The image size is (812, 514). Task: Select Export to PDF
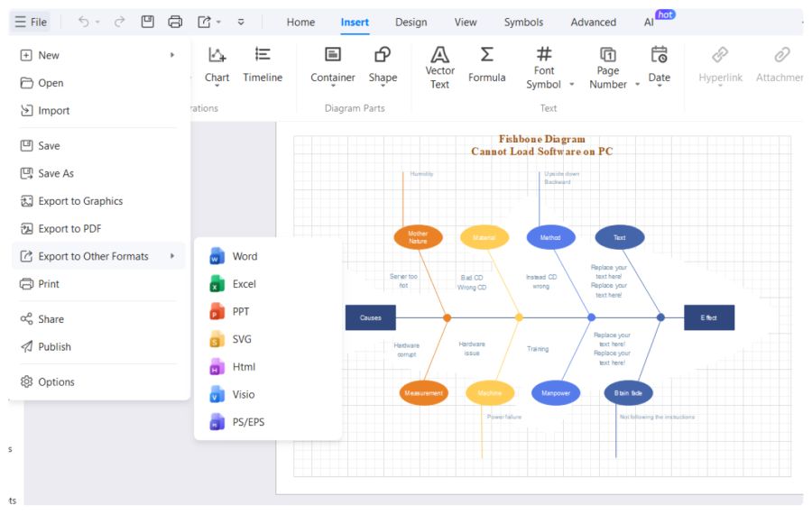[x=97, y=228]
